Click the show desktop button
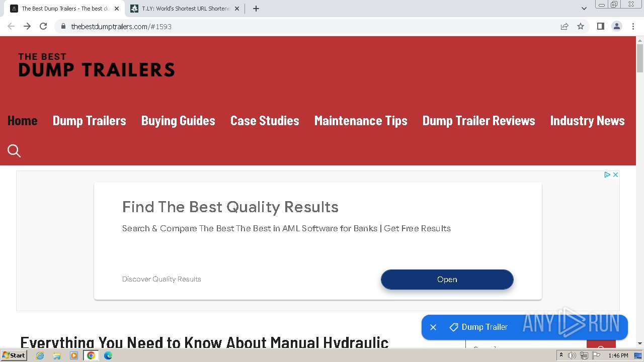 638,355
